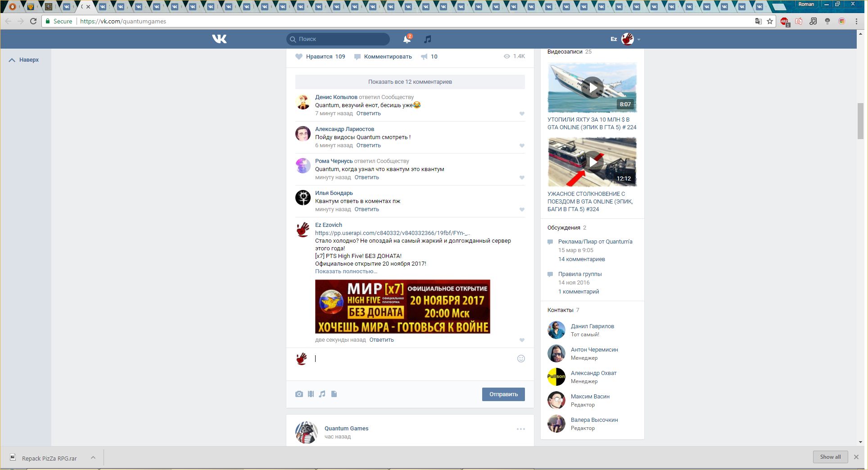Open Данил Гаврилов's contact profile

point(592,326)
